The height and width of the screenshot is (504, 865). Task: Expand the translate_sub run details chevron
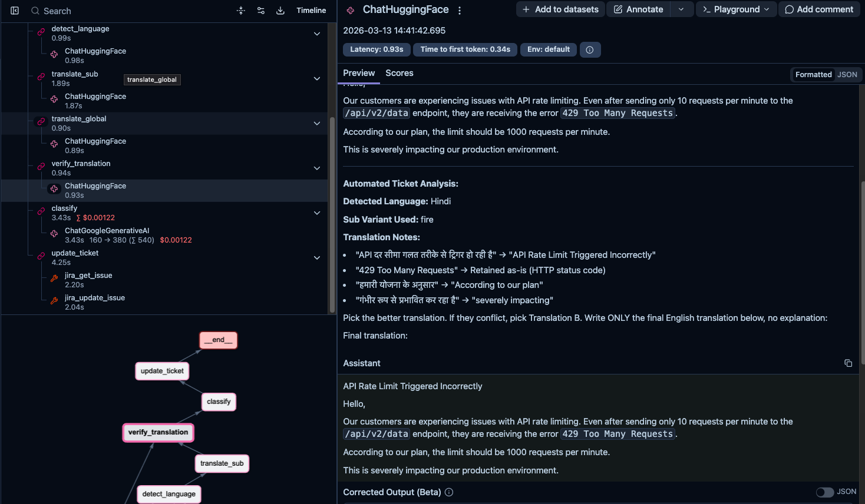pos(317,78)
